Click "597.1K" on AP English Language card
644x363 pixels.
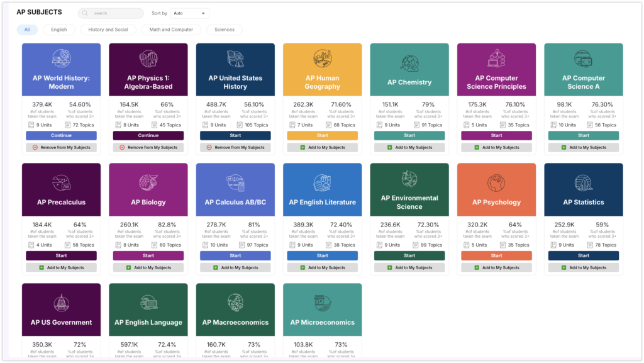[130, 345]
